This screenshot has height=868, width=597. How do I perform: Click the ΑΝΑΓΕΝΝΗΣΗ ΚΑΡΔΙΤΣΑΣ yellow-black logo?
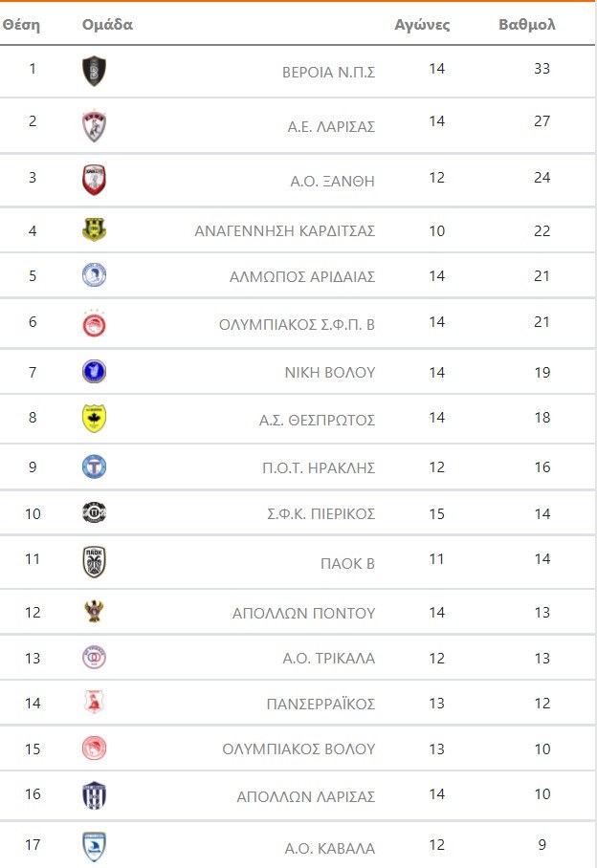[94, 229]
